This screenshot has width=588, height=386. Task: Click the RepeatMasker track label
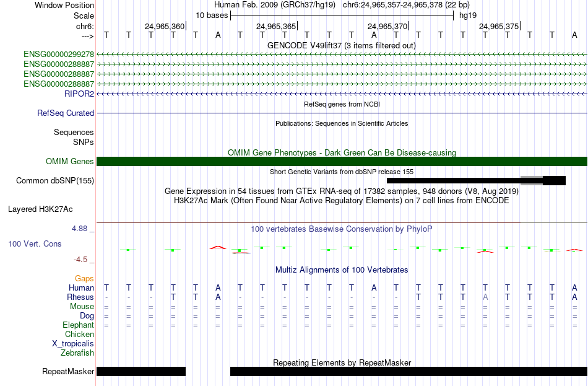point(68,371)
